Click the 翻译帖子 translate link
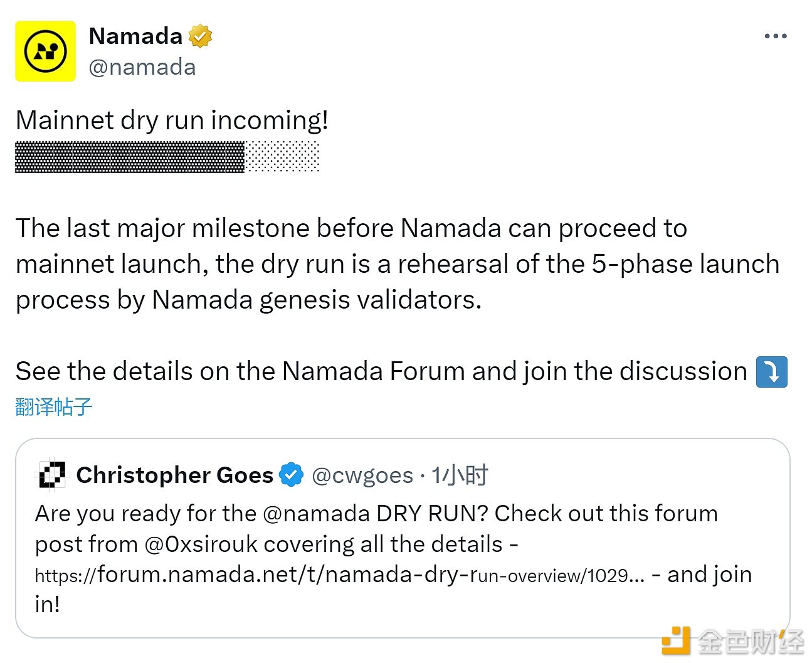The image size is (812, 663). [53, 406]
